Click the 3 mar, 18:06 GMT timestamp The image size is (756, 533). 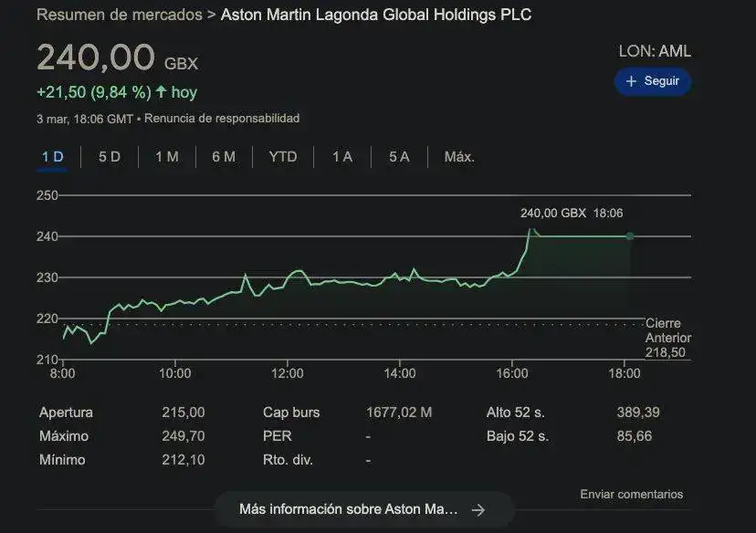(x=85, y=119)
